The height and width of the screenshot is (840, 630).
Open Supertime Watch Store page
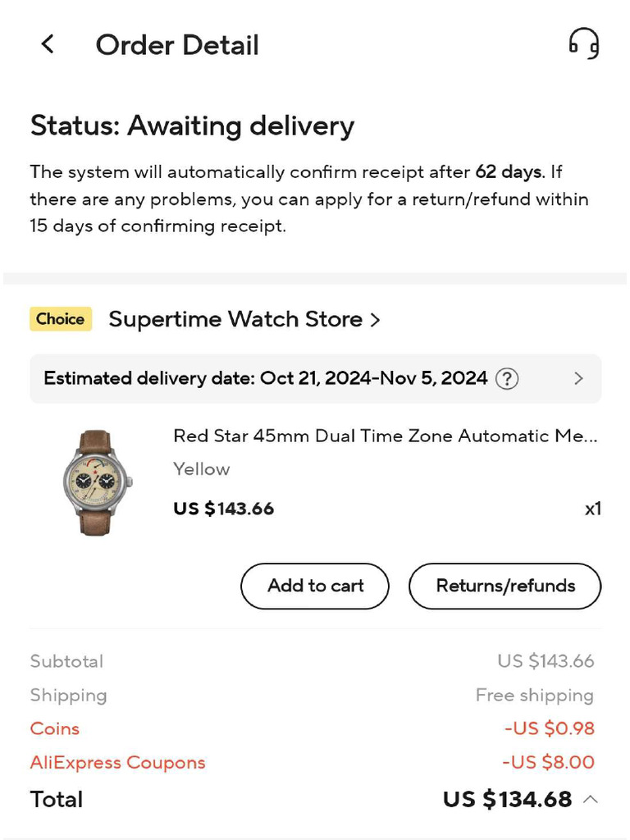tap(244, 319)
